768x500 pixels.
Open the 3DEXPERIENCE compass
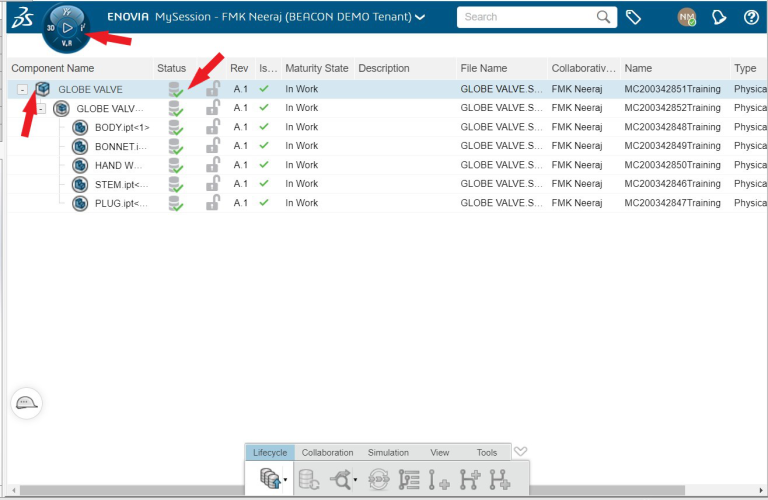67,28
